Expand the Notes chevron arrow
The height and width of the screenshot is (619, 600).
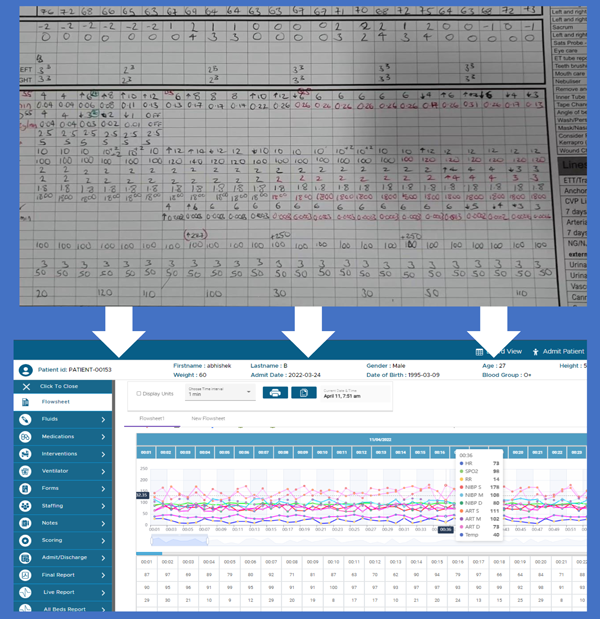click(103, 523)
